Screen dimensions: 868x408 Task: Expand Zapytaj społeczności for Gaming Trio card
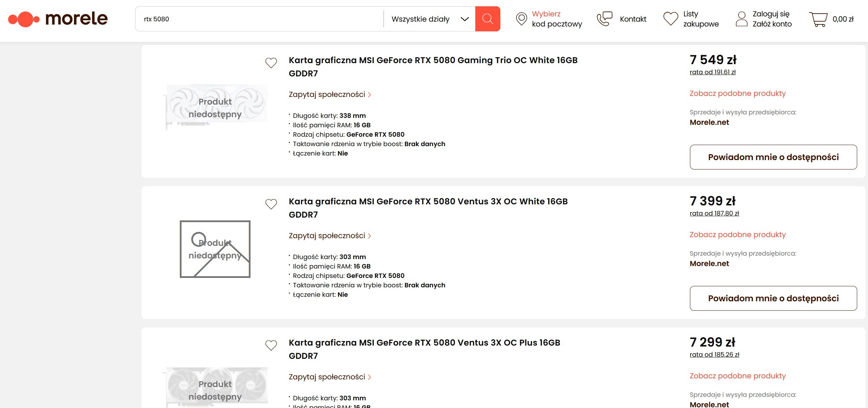(330, 95)
